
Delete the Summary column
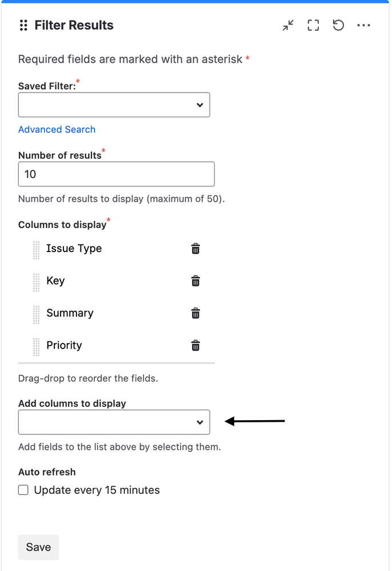[x=195, y=313]
